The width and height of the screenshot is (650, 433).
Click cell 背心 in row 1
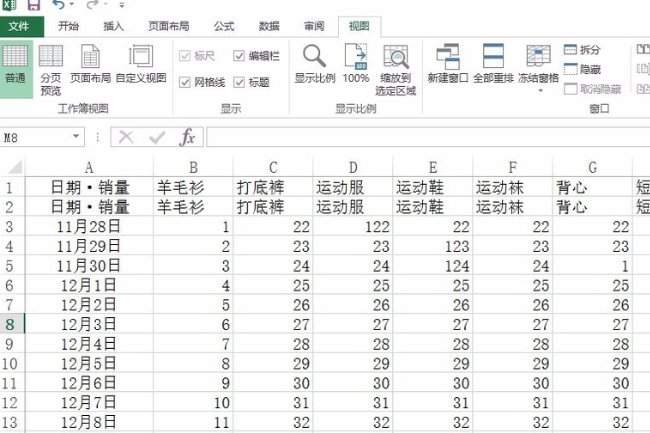coord(592,188)
